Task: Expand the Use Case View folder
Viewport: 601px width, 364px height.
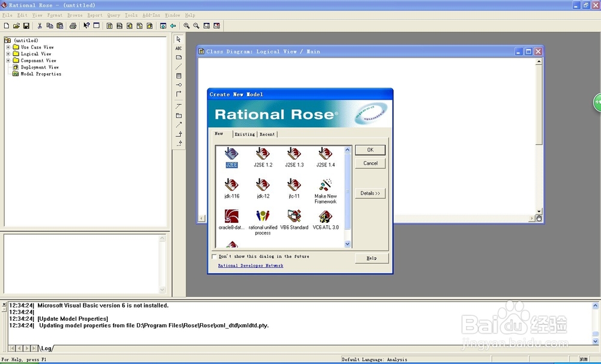Action: (8, 47)
